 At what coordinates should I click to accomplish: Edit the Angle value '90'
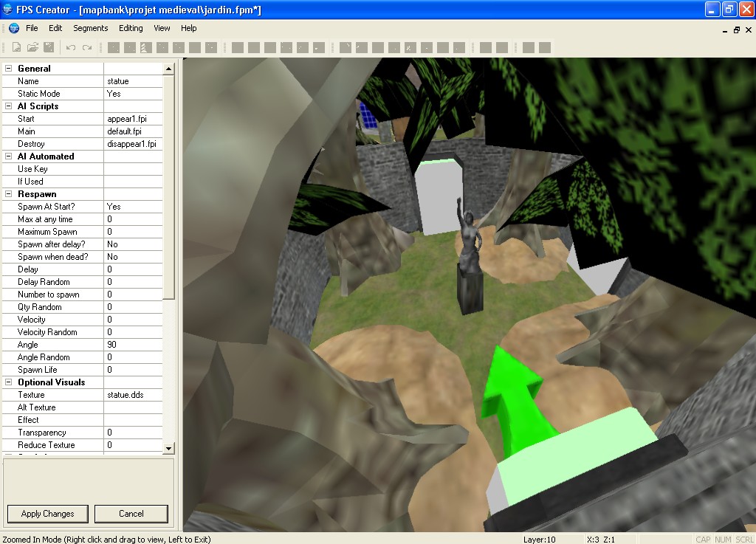point(133,345)
